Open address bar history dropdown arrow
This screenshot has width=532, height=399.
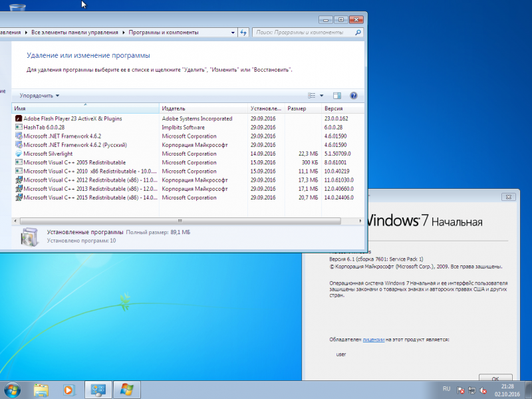(x=233, y=33)
